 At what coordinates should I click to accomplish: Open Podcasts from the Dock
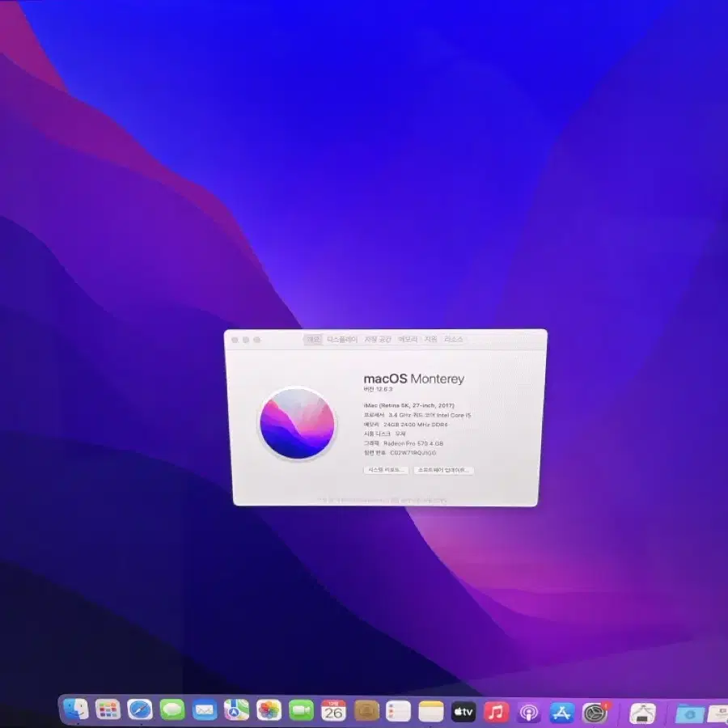point(529,712)
